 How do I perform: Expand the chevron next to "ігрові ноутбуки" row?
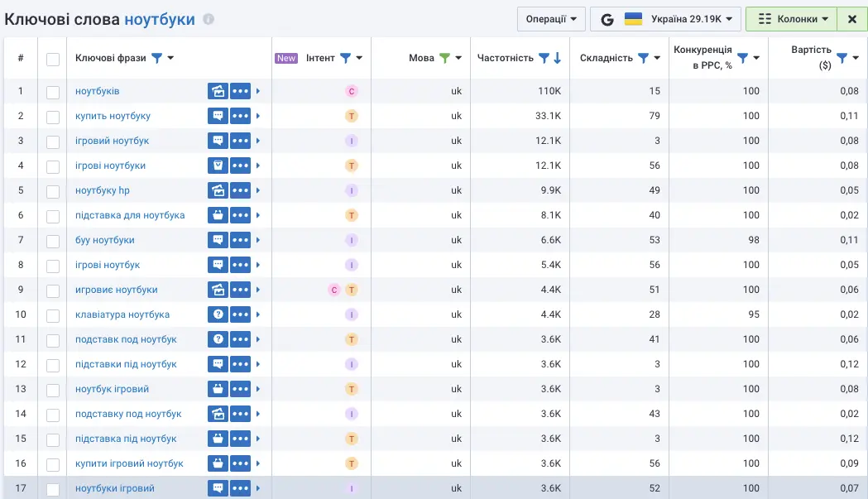tap(258, 166)
